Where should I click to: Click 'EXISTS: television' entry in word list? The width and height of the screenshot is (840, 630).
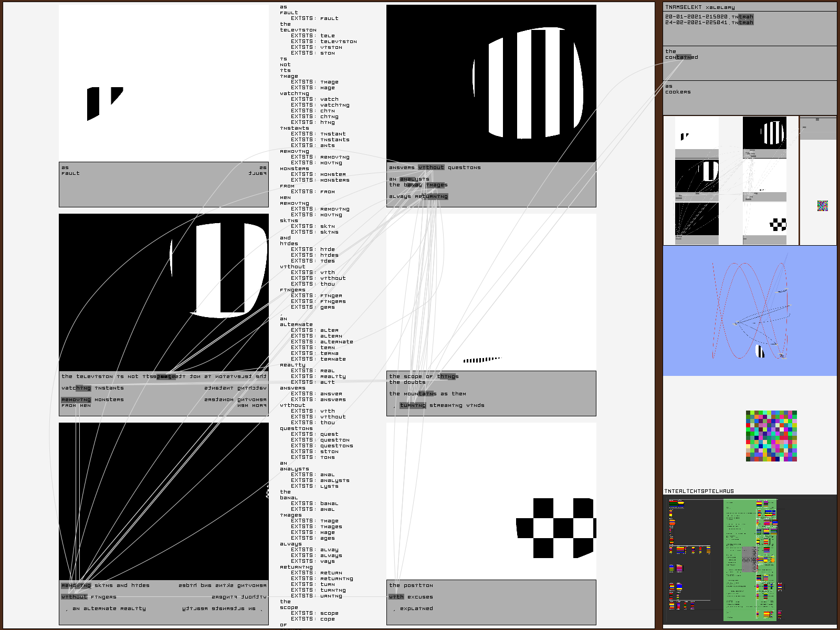pyautogui.click(x=324, y=41)
